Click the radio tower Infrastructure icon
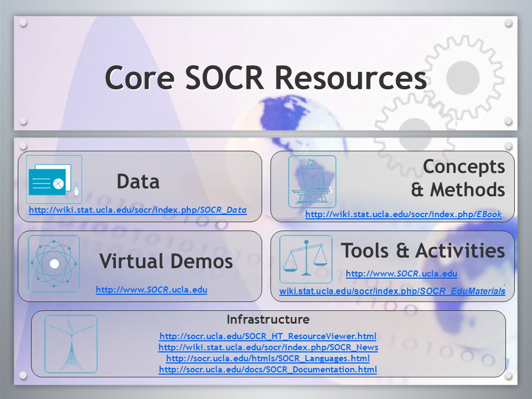532x399 pixels. (x=71, y=344)
